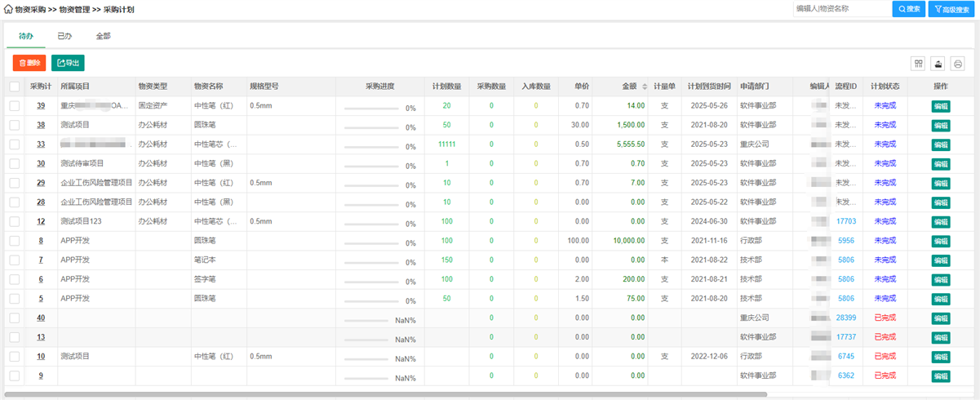This screenshot has width=980, height=400.
Task: Click the horizontal scrollbar at bottom
Action: click(385, 394)
